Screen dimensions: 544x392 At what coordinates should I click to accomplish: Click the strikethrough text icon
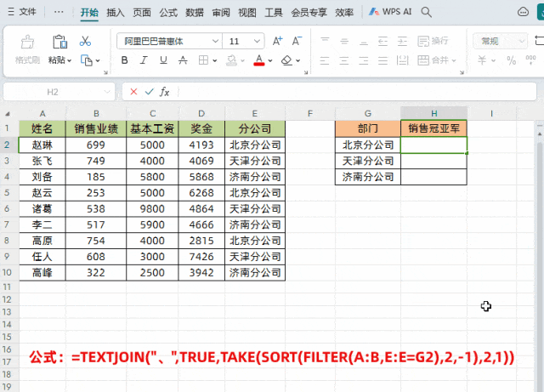(x=183, y=60)
